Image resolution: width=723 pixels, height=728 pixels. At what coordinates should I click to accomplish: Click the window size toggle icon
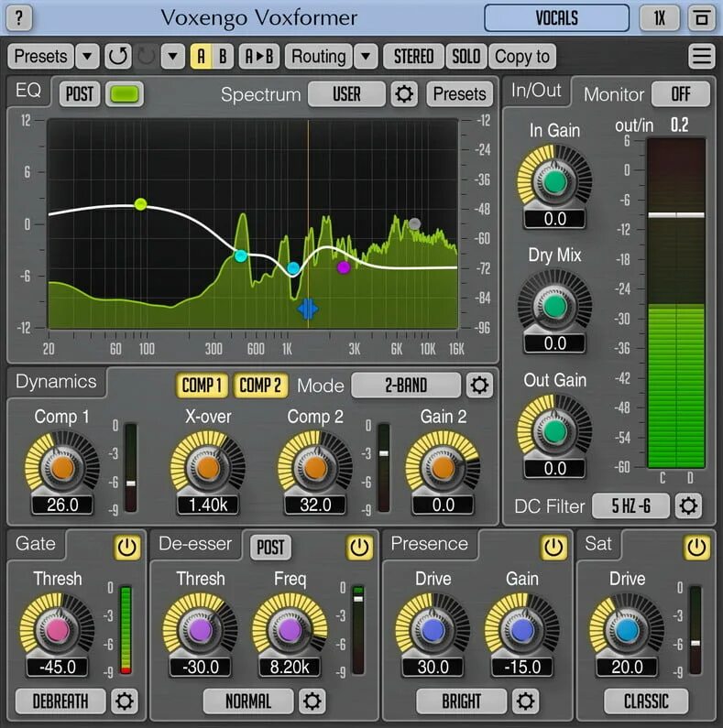(x=701, y=18)
